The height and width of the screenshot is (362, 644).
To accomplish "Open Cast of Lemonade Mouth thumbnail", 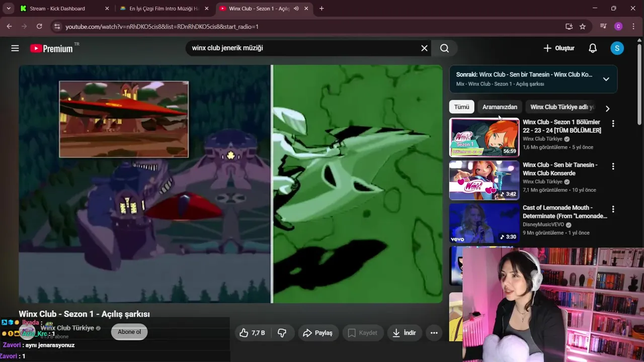I will point(484,223).
